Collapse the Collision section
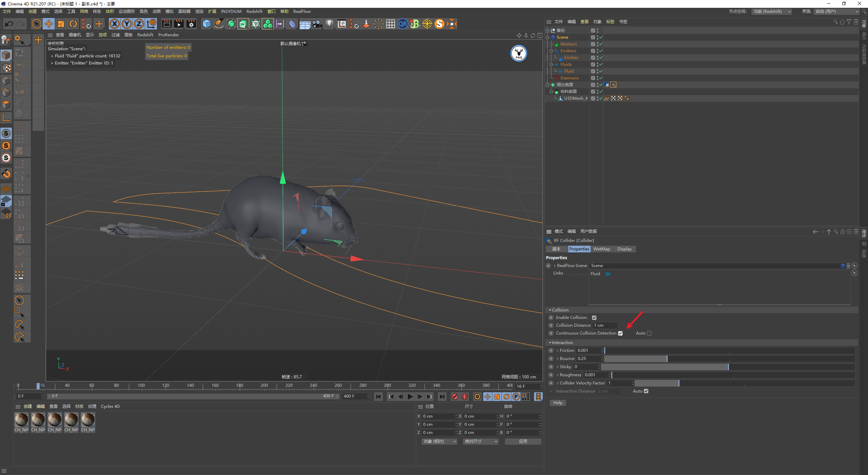Screen dimensions: 868x475 (x=550, y=310)
